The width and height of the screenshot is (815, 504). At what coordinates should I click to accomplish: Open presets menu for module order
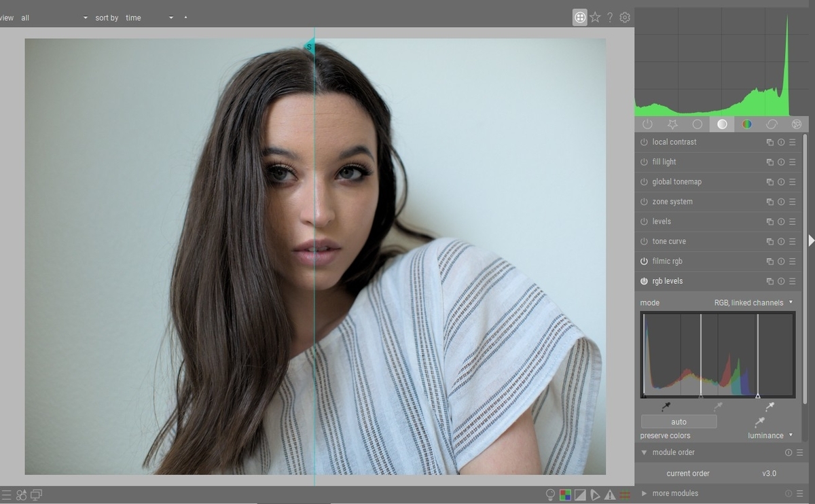pos(799,452)
